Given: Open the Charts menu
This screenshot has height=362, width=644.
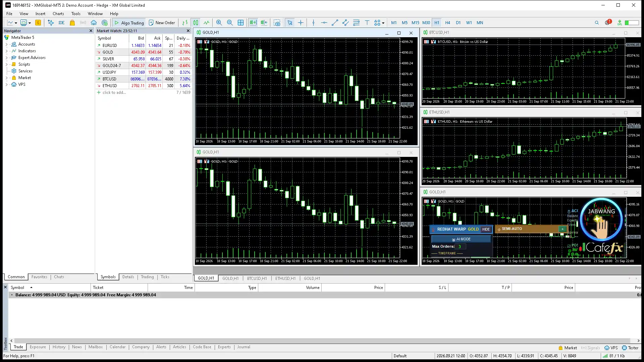Looking at the screenshot, I should [58, 14].
